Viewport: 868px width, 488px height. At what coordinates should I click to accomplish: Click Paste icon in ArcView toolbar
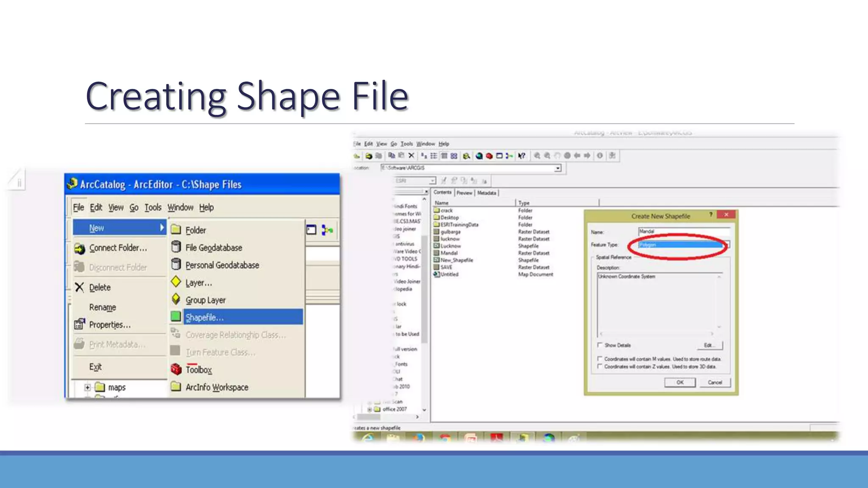click(x=401, y=156)
